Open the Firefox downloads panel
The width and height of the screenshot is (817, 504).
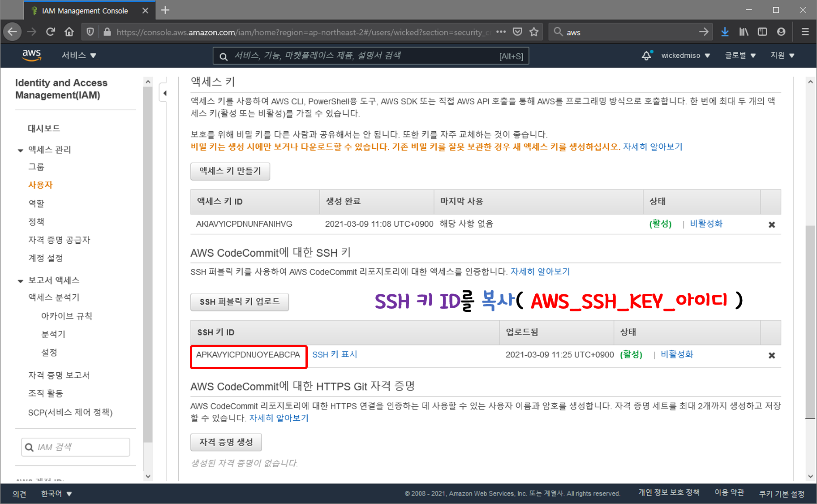725,32
